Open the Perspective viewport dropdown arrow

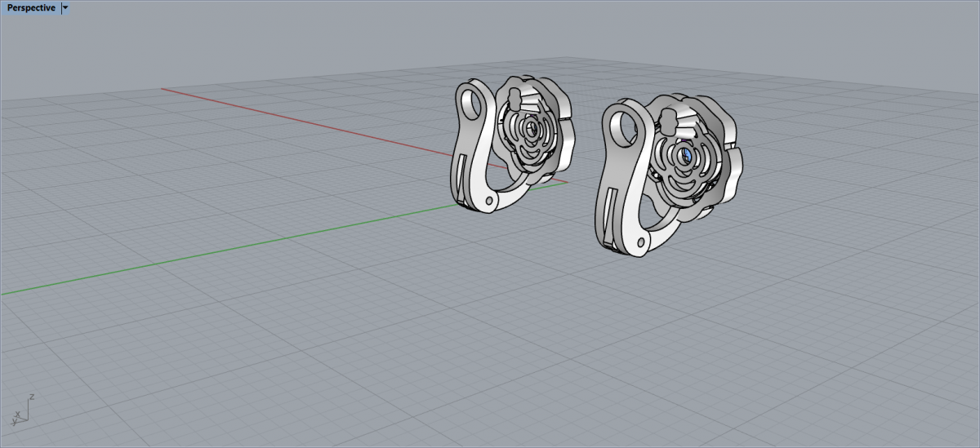(65, 7)
